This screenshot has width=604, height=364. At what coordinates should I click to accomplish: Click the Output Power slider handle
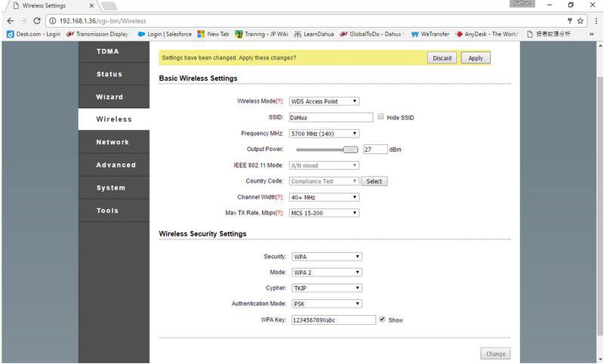pos(350,150)
